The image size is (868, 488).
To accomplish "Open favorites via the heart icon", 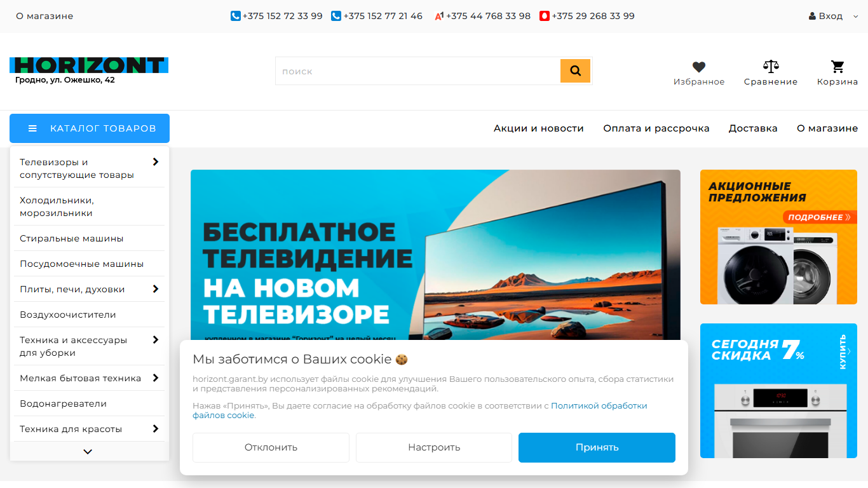I will coord(699,67).
